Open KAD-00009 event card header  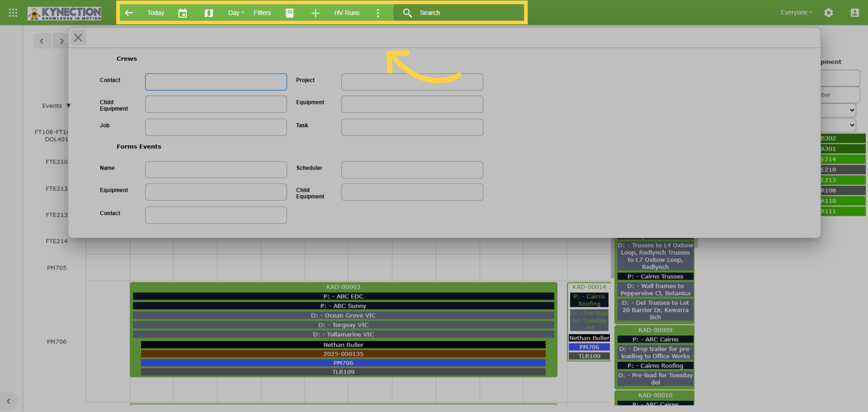(x=655, y=330)
